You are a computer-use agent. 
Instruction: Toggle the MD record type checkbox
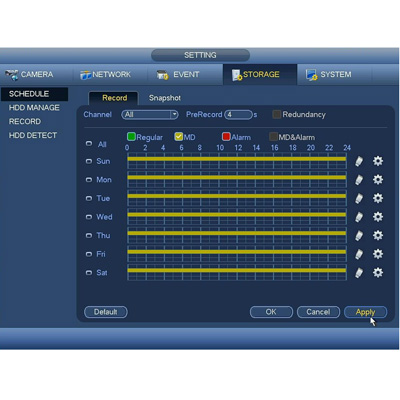[179, 136]
